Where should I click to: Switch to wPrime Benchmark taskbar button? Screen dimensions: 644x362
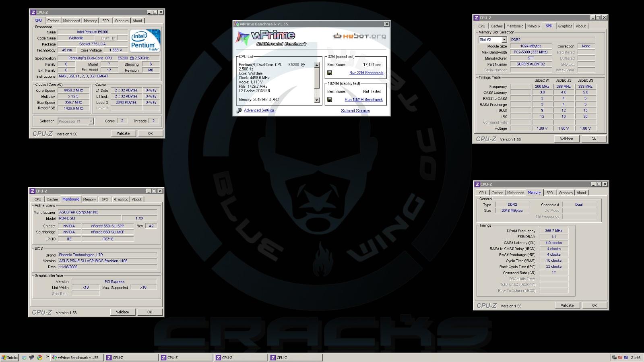click(77, 358)
